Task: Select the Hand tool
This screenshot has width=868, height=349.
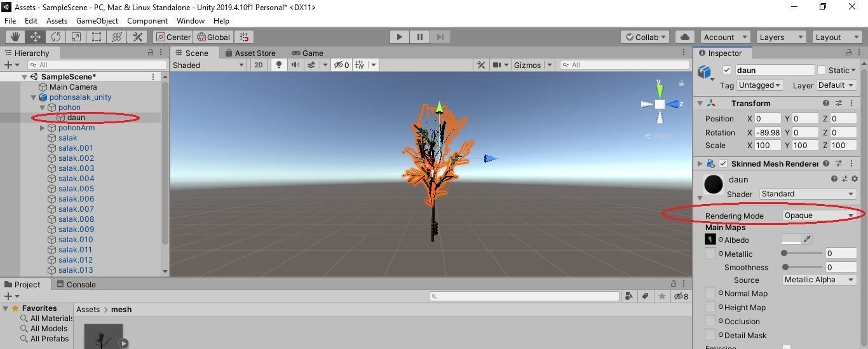Action: pos(15,37)
